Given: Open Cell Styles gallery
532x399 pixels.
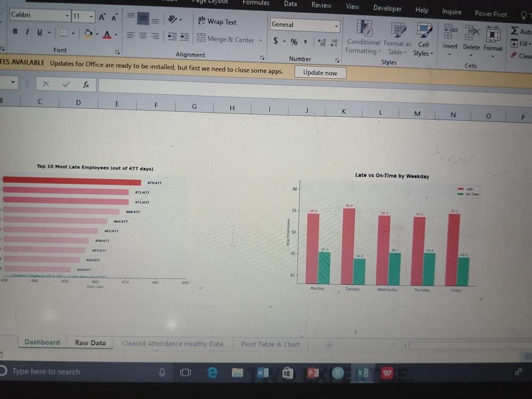Looking at the screenshot, I should click(x=423, y=40).
